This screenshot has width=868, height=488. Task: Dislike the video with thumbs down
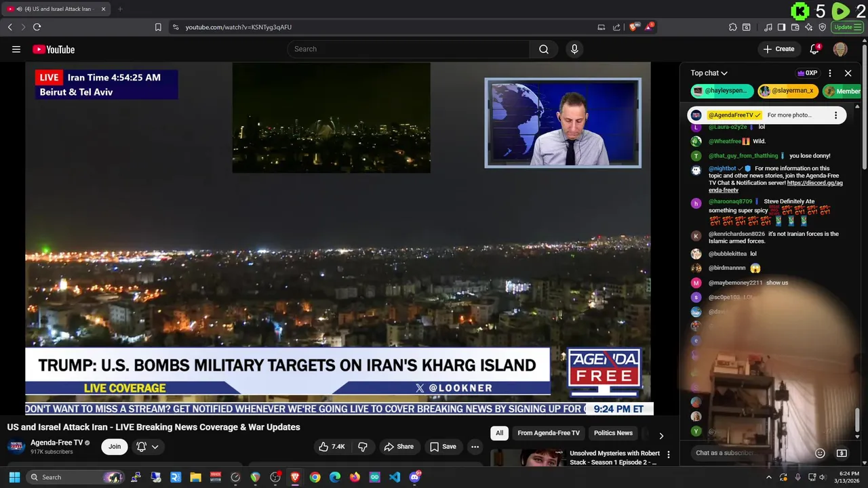(x=363, y=447)
